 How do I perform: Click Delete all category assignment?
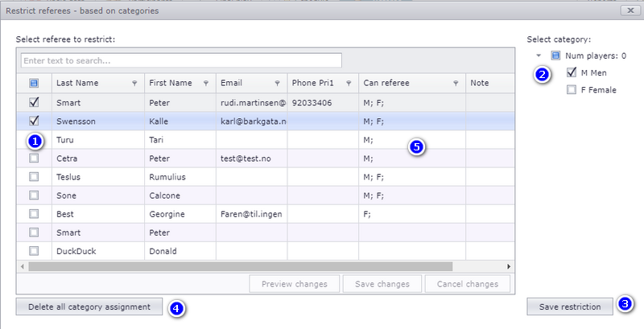(x=89, y=306)
